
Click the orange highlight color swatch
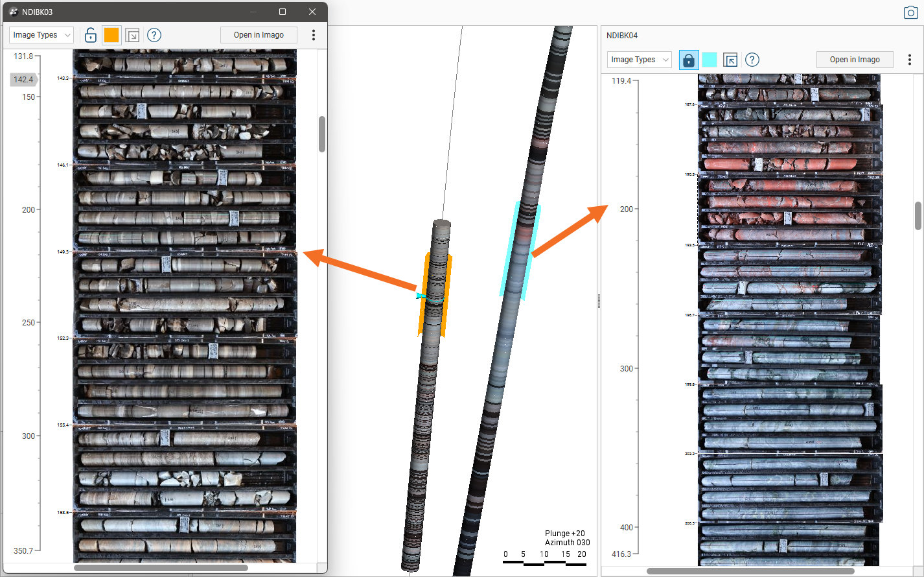[111, 35]
